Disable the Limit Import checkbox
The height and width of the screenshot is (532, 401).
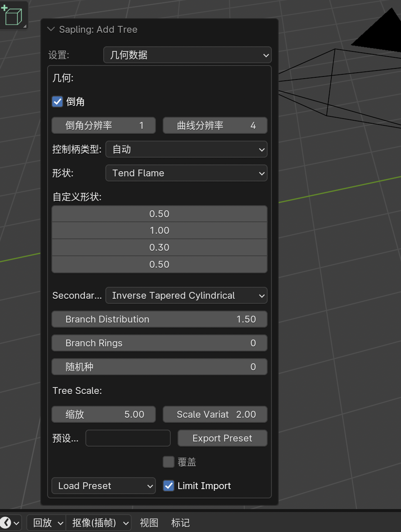(169, 486)
